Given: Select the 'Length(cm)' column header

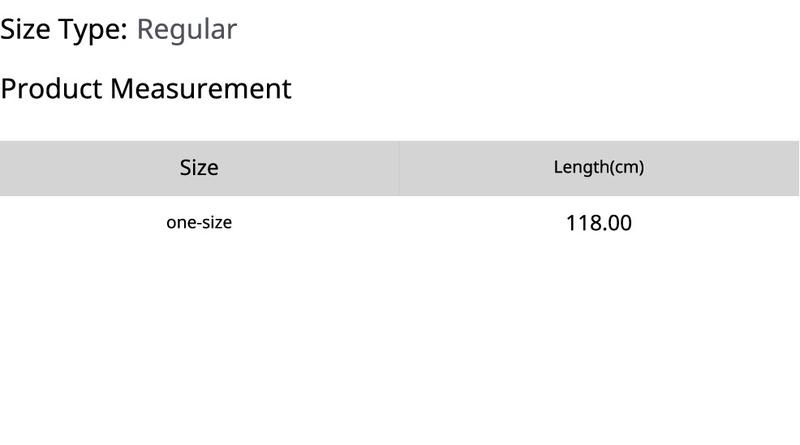Looking at the screenshot, I should (598, 168).
